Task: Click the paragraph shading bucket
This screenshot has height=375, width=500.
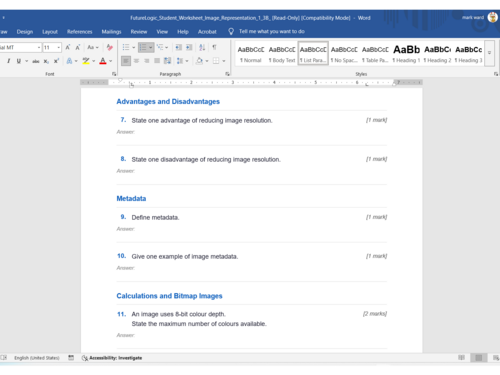Action: coord(199,61)
